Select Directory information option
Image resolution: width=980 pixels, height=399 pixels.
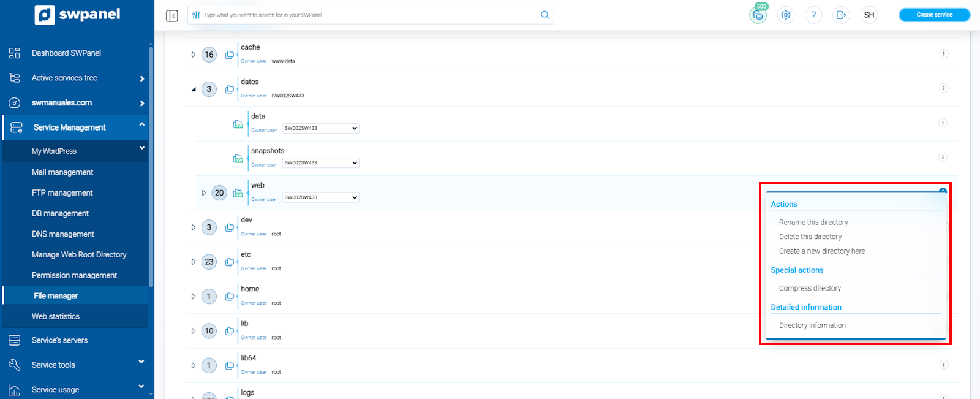(812, 325)
